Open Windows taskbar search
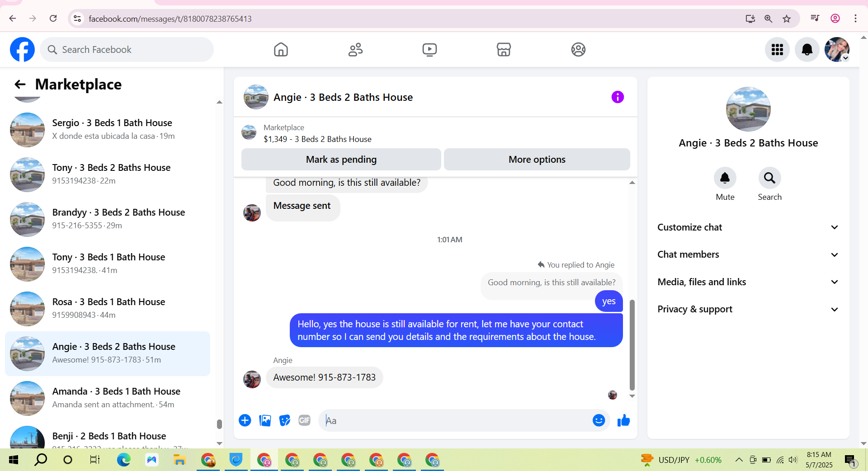The width and height of the screenshot is (868, 471). pos(41,460)
